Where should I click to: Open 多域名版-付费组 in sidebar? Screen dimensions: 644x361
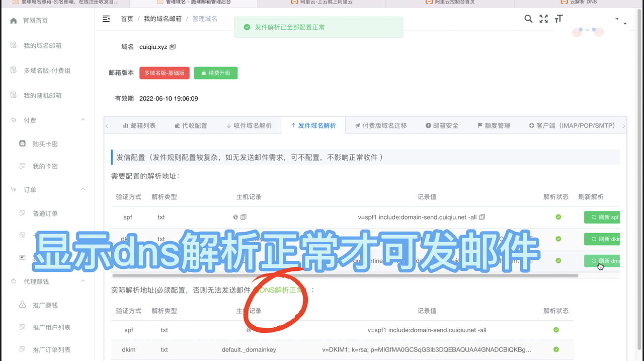pyautogui.click(x=47, y=71)
